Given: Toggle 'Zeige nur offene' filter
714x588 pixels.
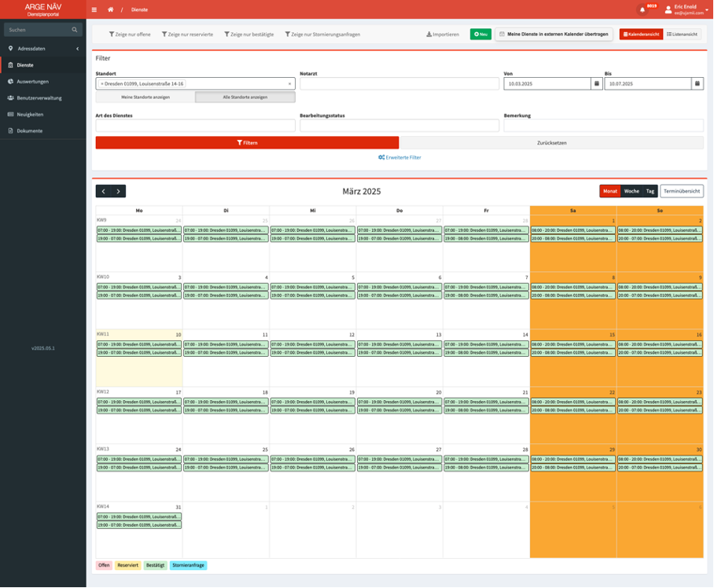Looking at the screenshot, I should coord(130,35).
